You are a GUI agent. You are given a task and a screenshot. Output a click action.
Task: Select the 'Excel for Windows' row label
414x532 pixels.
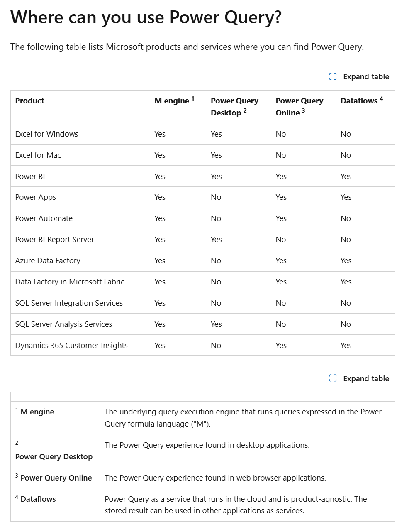(46, 134)
